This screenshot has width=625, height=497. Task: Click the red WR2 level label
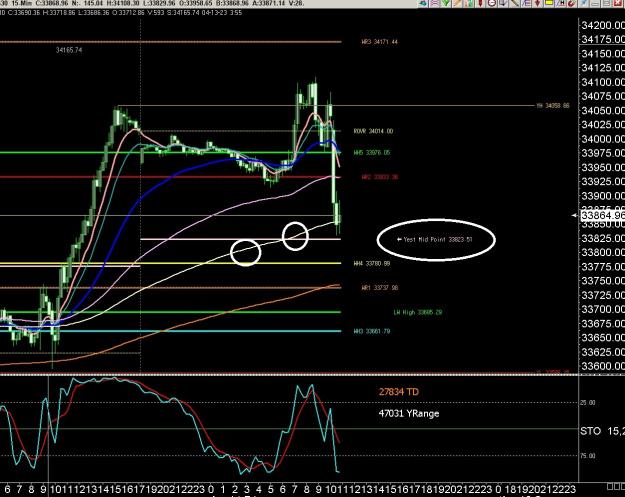coord(380,177)
